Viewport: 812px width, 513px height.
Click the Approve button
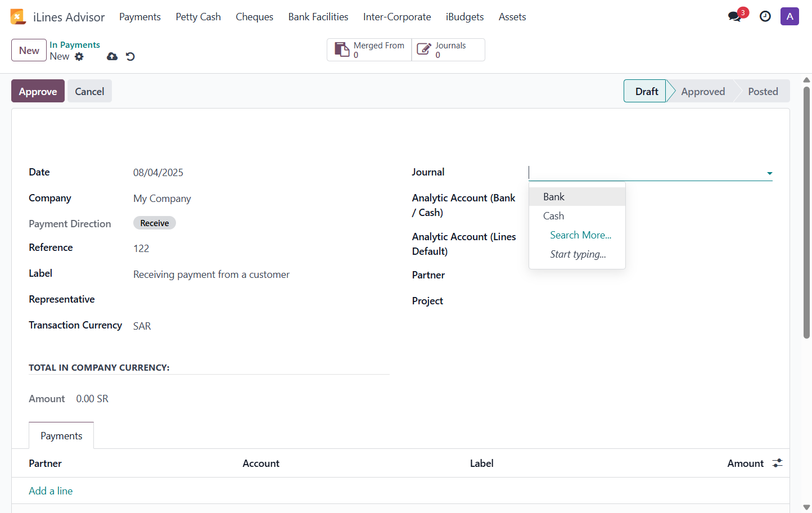pyautogui.click(x=38, y=91)
